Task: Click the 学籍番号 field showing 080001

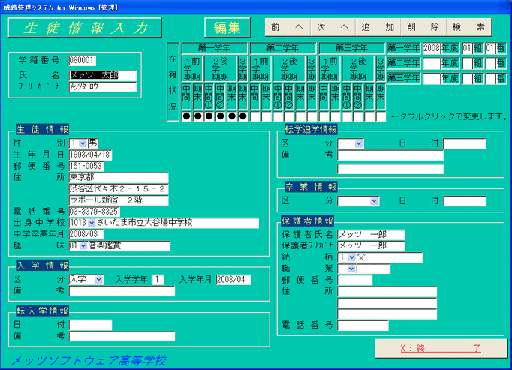Action: (82, 60)
